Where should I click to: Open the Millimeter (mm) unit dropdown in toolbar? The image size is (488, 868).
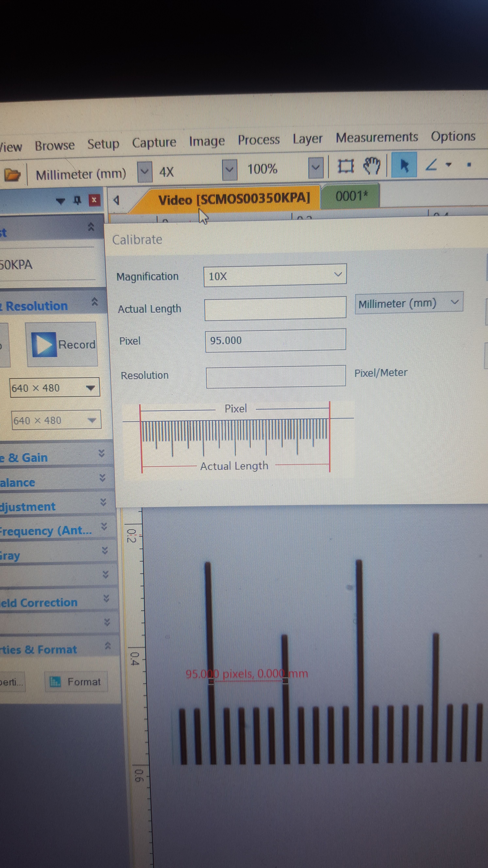pyautogui.click(x=145, y=172)
